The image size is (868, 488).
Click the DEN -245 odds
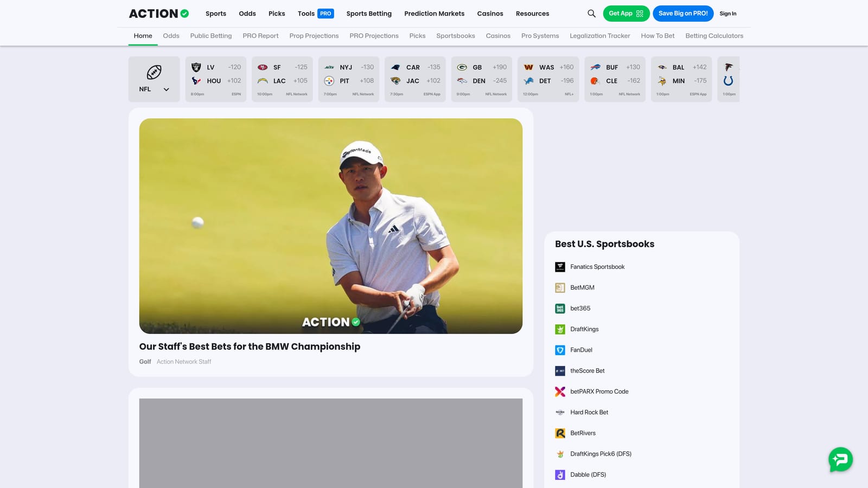(x=500, y=81)
